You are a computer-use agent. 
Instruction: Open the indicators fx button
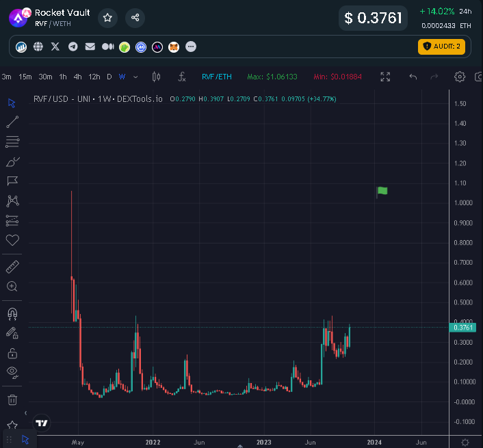pyautogui.click(x=182, y=77)
